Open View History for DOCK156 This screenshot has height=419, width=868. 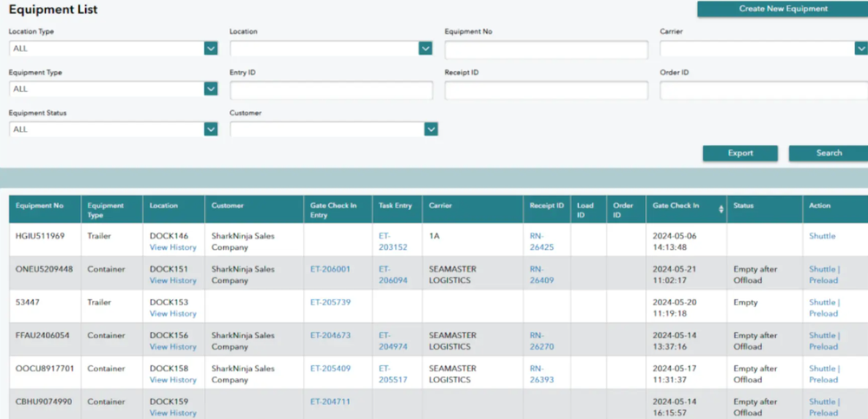pos(173,347)
